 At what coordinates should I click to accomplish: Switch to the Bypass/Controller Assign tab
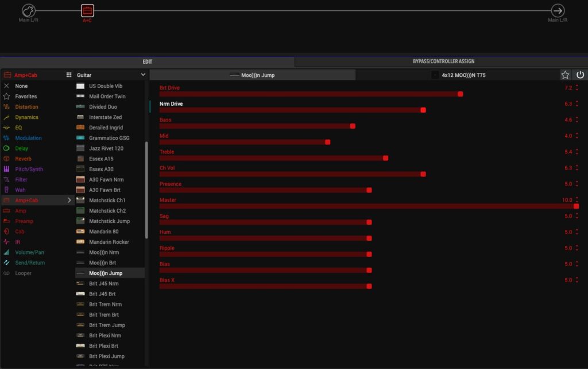coord(443,61)
